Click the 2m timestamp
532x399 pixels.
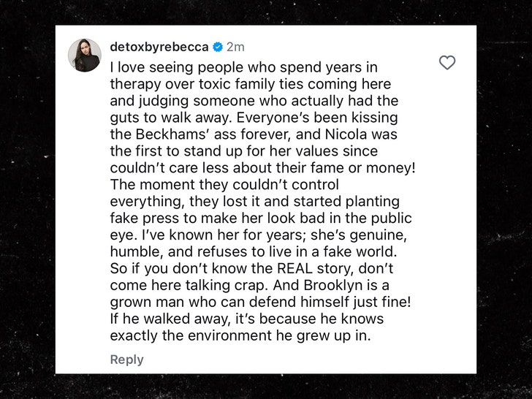pos(235,47)
